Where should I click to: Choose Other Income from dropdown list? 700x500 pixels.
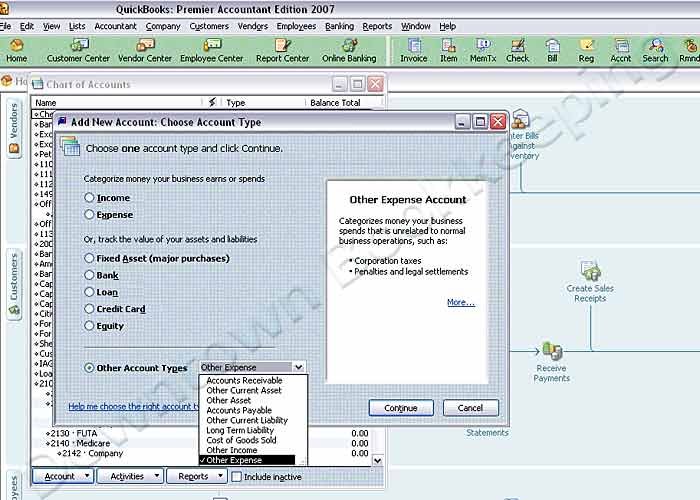point(232,450)
